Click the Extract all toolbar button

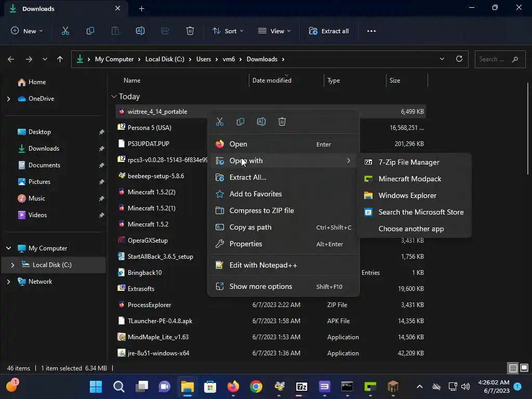coord(328,31)
